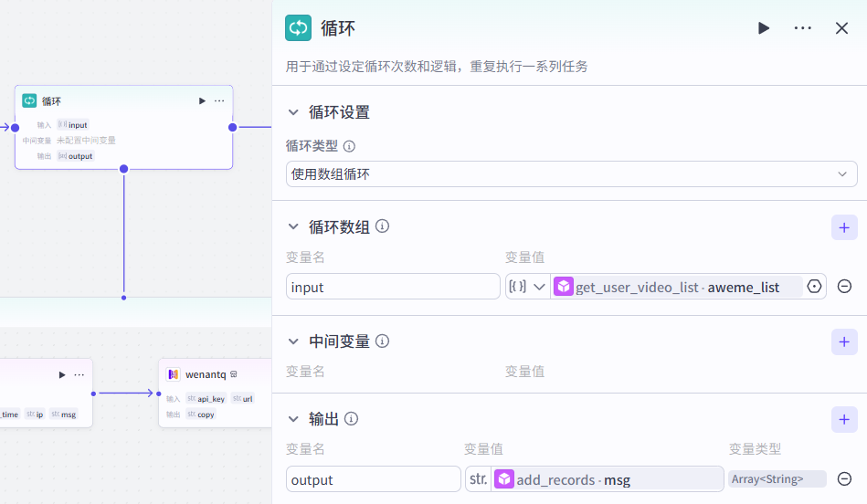Image resolution: width=867 pixels, height=504 pixels.
Task: Open the panel's more options menu
Action: [802, 28]
